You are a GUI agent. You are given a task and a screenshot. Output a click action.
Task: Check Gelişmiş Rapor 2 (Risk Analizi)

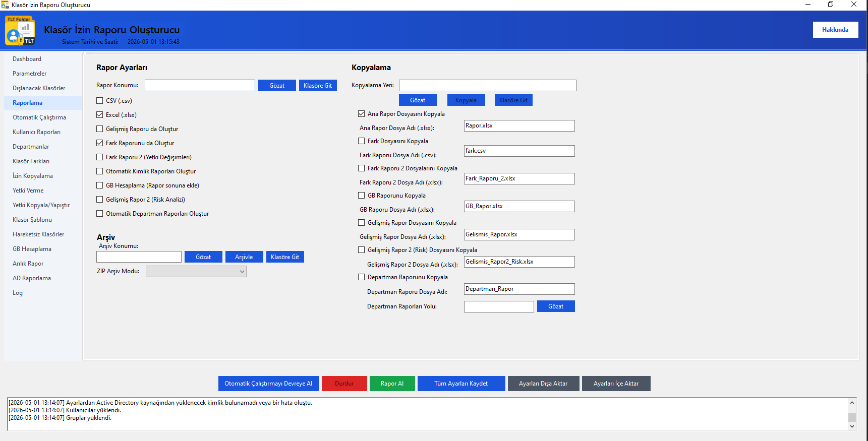100,200
